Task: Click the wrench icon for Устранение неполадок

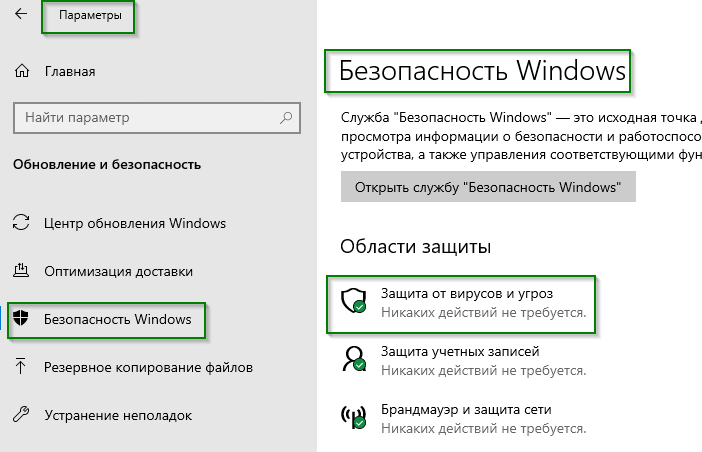Action: coord(21,415)
